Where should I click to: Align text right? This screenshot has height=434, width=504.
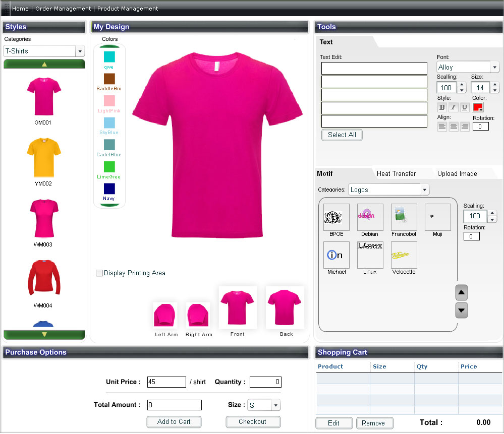[465, 127]
